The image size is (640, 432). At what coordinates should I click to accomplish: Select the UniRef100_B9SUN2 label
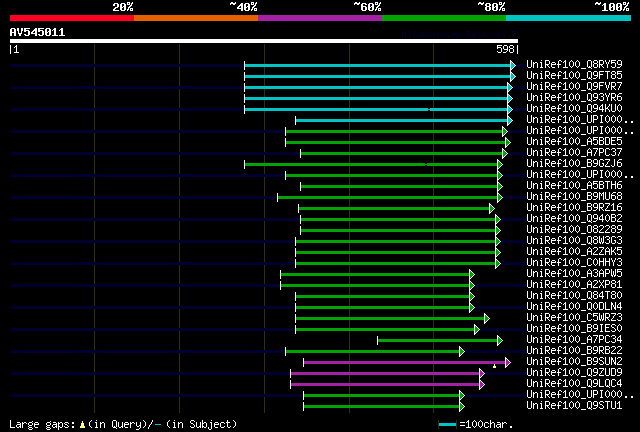pos(574,362)
